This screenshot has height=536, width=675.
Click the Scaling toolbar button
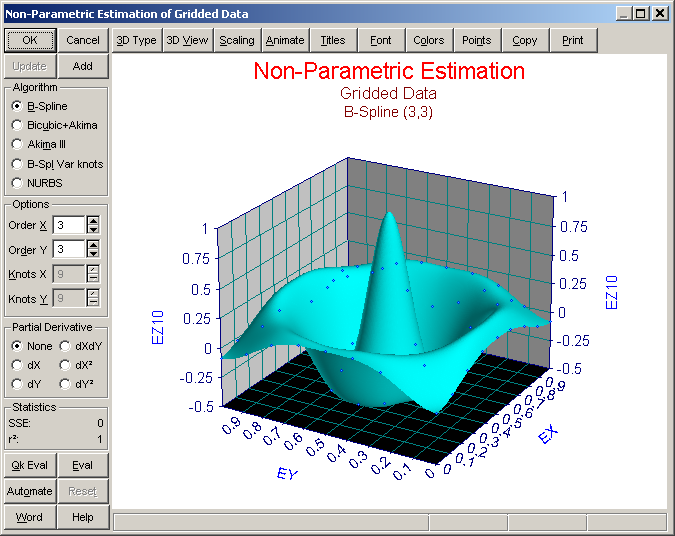tap(237, 40)
